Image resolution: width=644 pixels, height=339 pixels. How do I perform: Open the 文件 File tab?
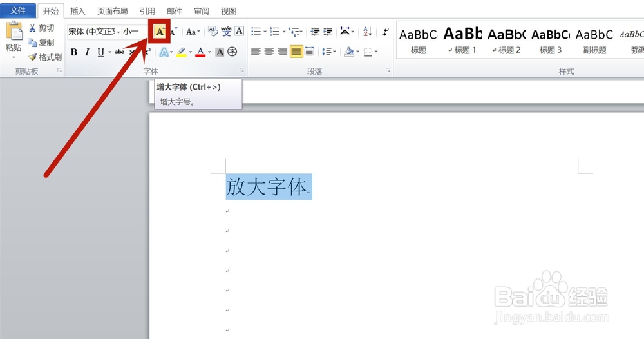17,11
